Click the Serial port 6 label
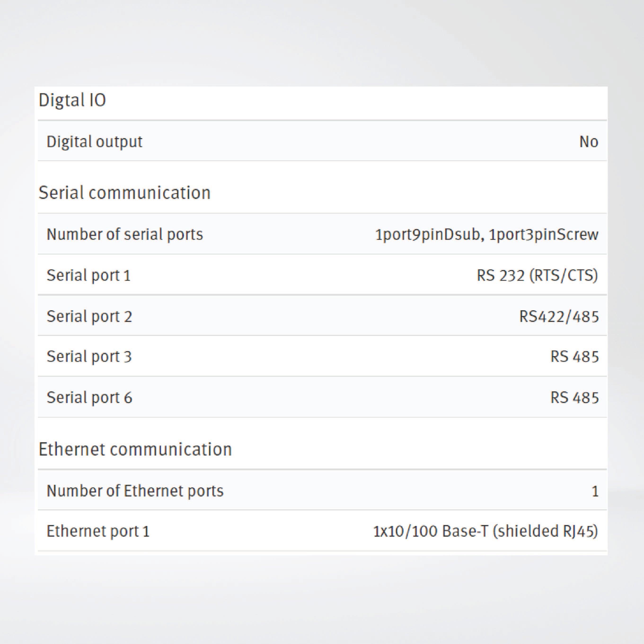Viewport: 644px width, 644px height. 89,397
